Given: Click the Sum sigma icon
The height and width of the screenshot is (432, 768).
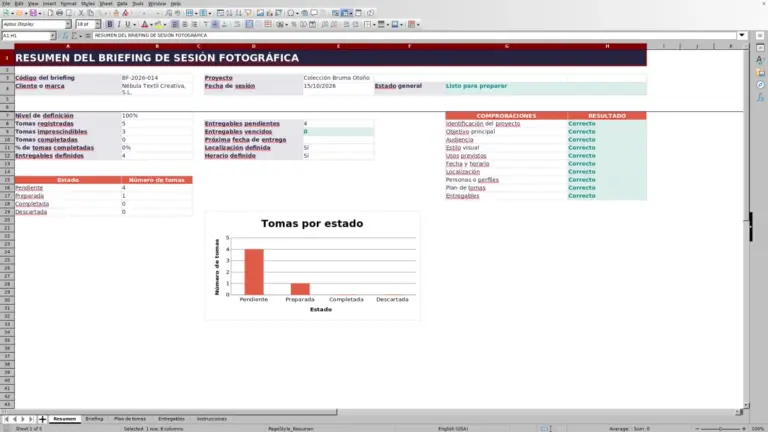Looking at the screenshot, I should click(73, 35).
